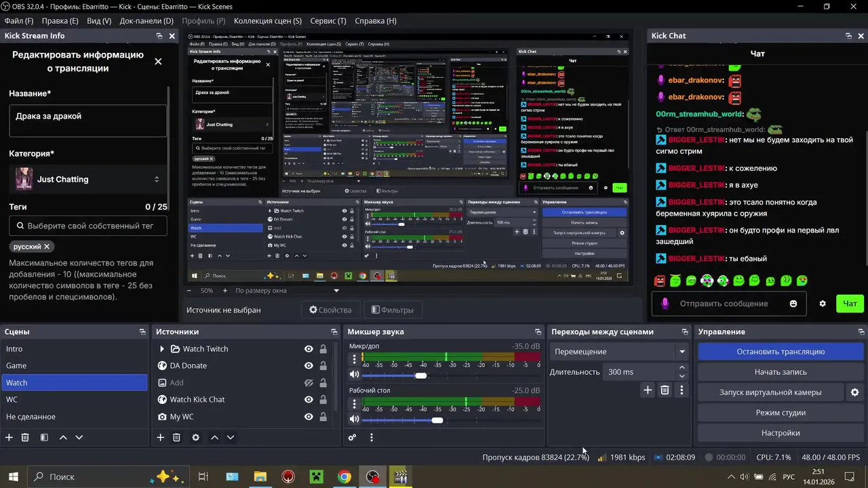Viewport: 868px width, 488px height.
Task: Insert the red angry emote from emote row
Action: pos(660,281)
